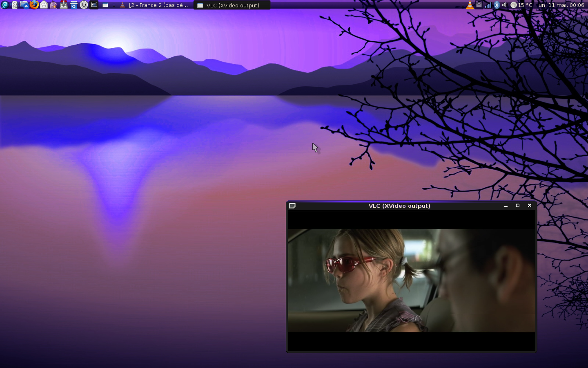Launch Firefox from the panel

34,5
